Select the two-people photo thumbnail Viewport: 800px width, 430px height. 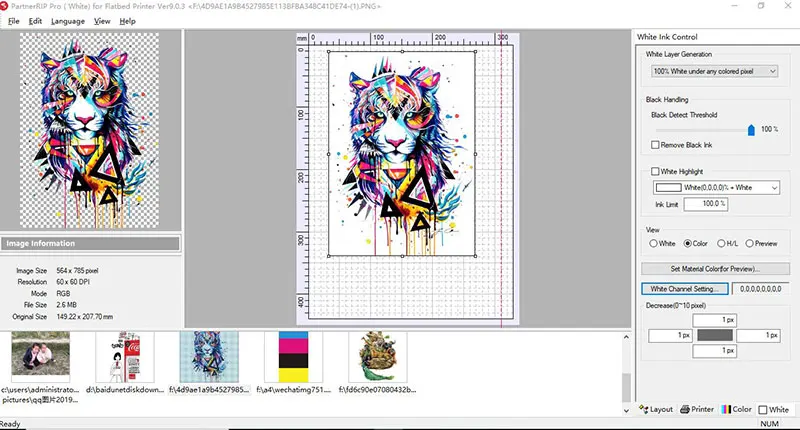(x=40, y=357)
